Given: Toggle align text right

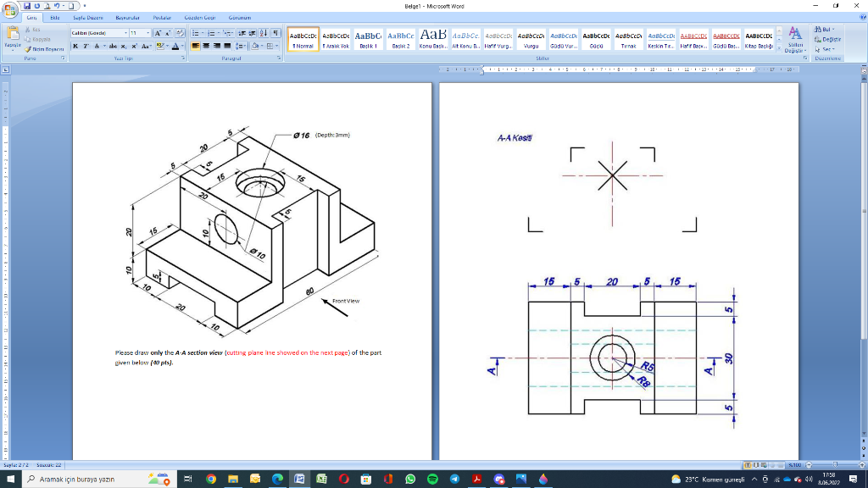Looking at the screenshot, I should [216, 47].
